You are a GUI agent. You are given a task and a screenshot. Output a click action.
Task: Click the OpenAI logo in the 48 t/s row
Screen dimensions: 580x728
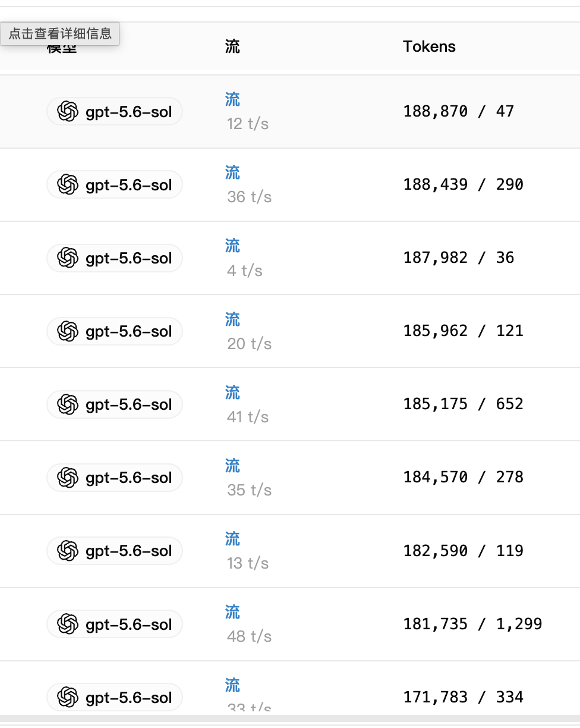[68, 624]
